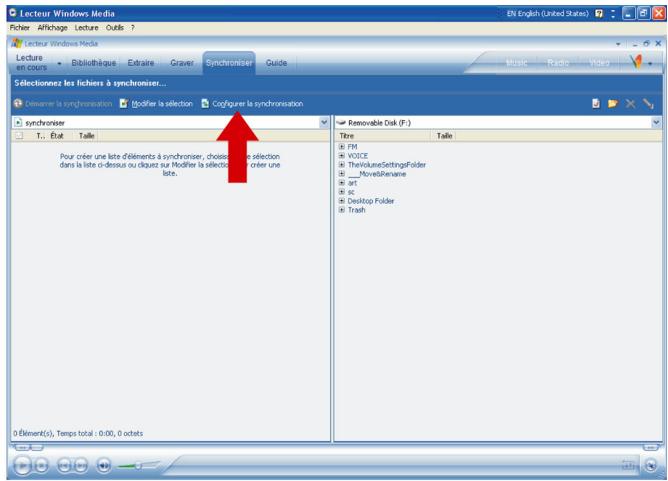Select the VOICE folder name
Image resolution: width=668 pixels, height=481 pixels.
tap(357, 156)
